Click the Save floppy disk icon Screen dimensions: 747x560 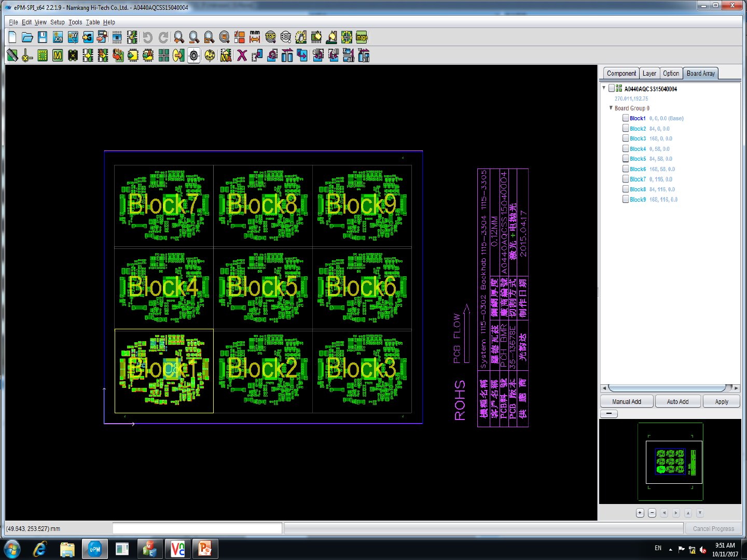click(43, 37)
